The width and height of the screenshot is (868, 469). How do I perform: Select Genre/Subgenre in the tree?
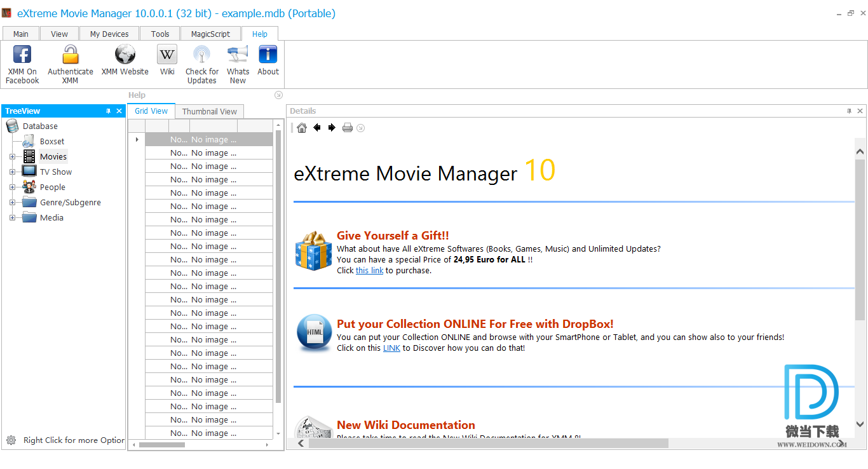point(71,203)
